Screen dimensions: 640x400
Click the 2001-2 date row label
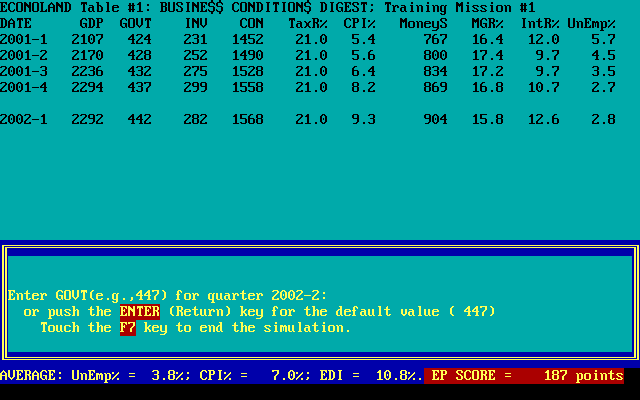click(24, 56)
